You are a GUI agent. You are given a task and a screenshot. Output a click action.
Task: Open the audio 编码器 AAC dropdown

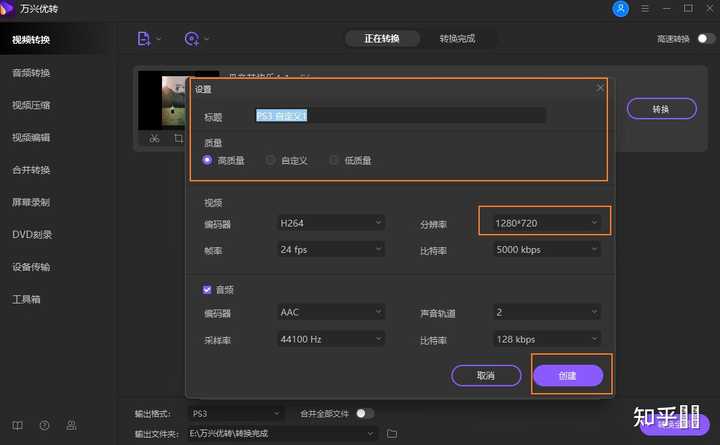click(331, 312)
